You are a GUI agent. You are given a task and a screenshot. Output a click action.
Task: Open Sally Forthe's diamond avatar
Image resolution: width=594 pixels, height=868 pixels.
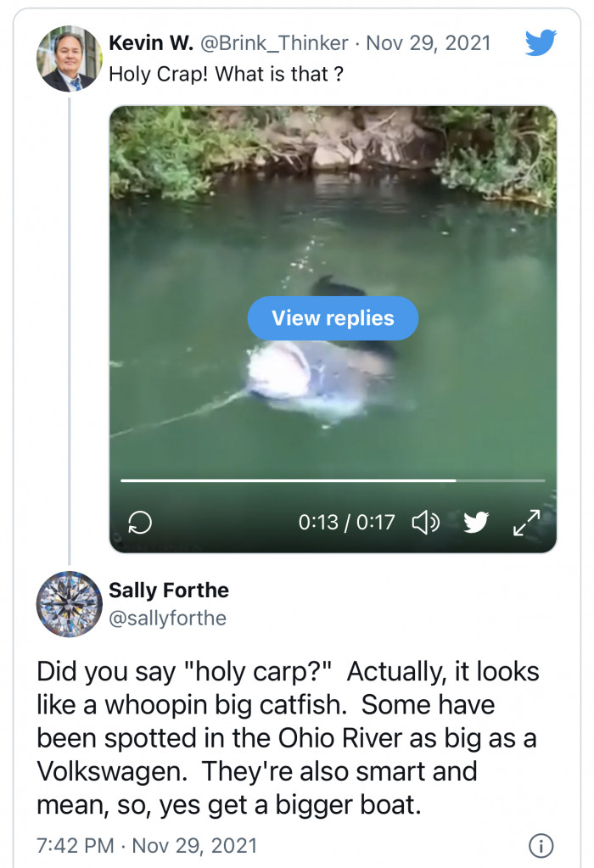[70, 604]
